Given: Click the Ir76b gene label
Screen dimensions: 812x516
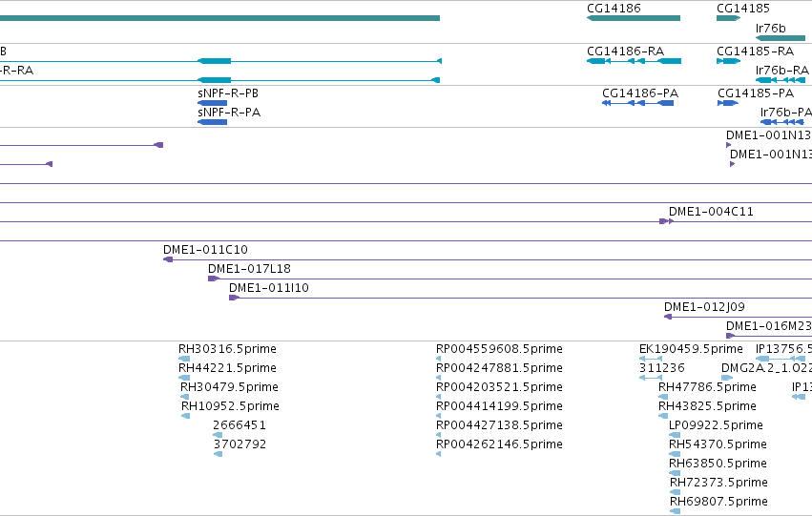Looking at the screenshot, I should pos(770,28).
